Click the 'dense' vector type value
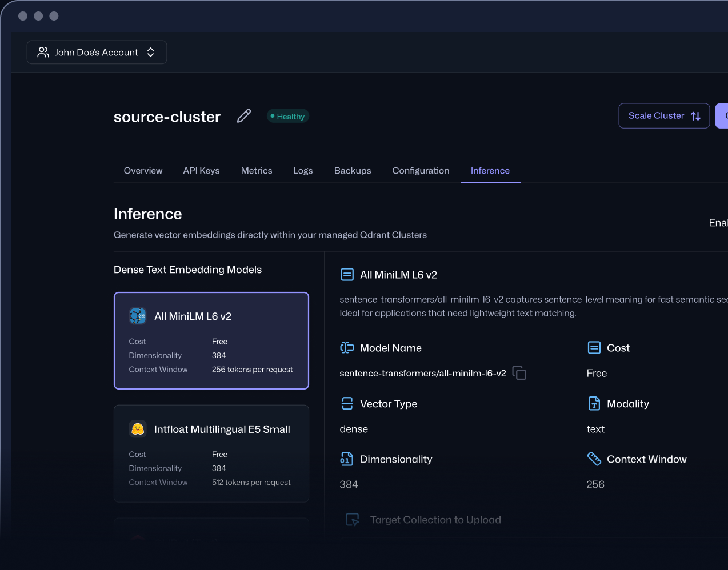728x570 pixels. click(x=354, y=429)
